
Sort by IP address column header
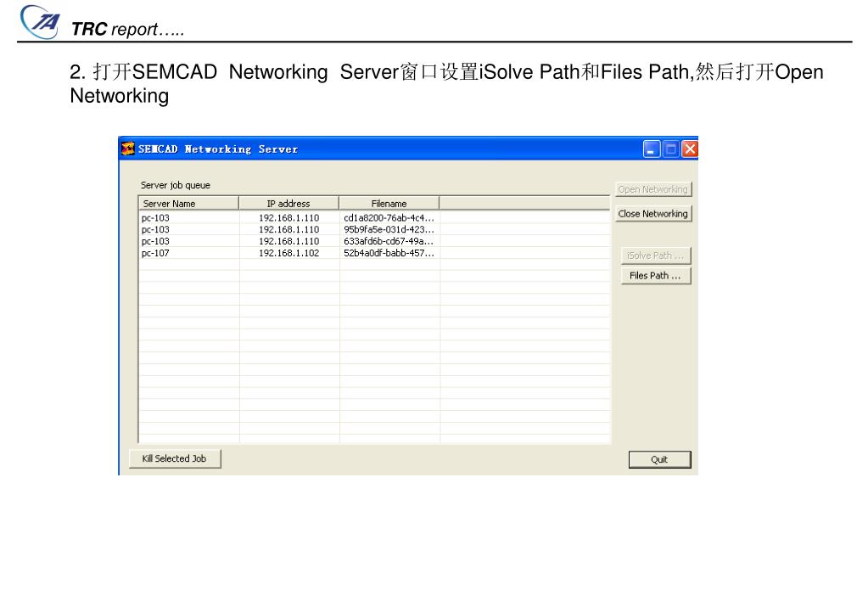[288, 203]
